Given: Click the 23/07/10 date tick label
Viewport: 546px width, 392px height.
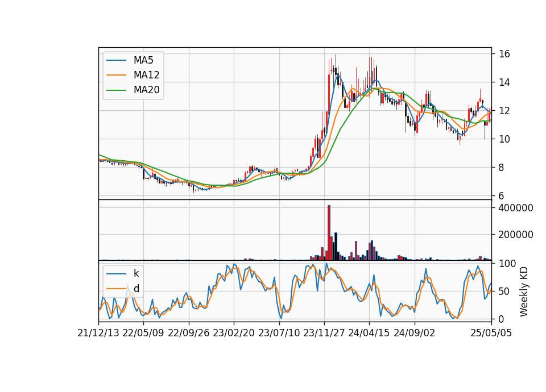Looking at the screenshot, I should (279, 333).
